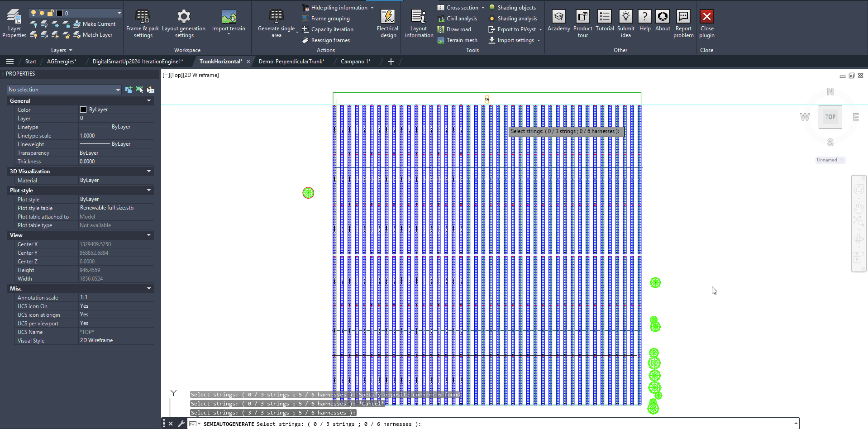The height and width of the screenshot is (429, 868).
Task: Click Match Layer button
Action: pyautogui.click(x=93, y=35)
